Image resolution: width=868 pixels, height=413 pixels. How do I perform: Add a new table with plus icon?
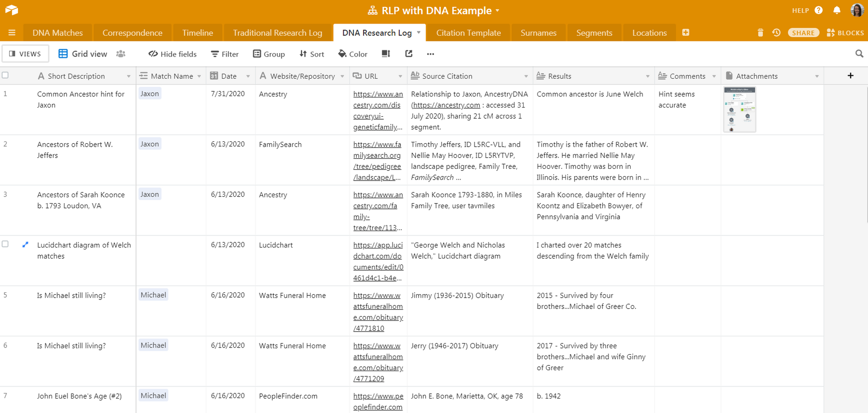coord(686,32)
